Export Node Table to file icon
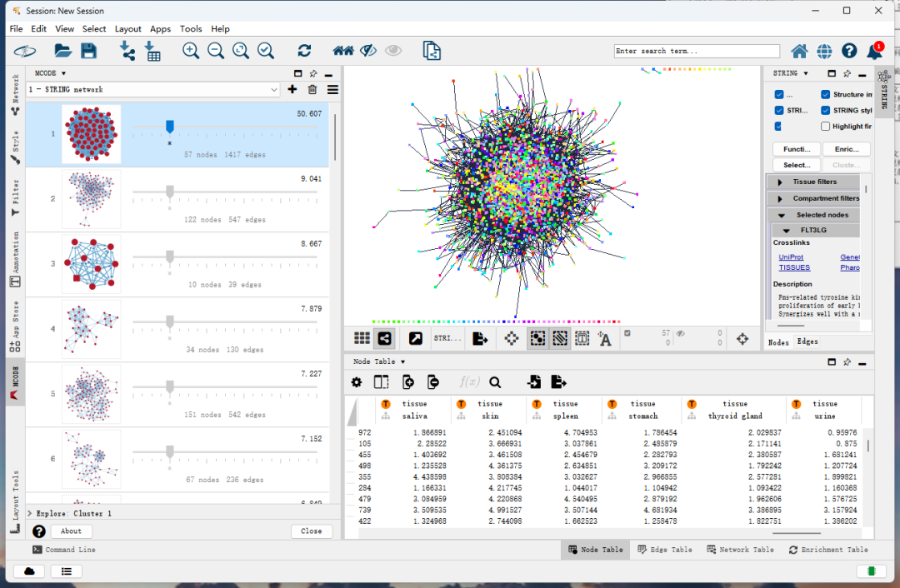 coord(558,382)
